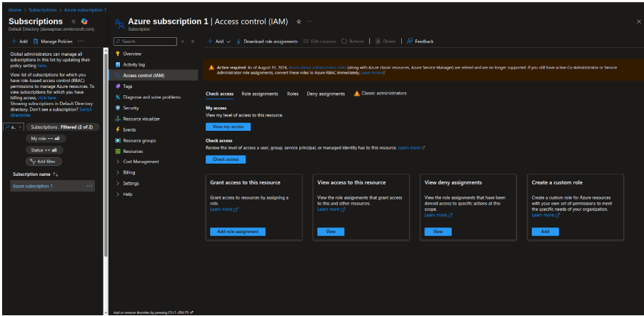Screen dimensions: 644x316
Task: Select Access control (IAM) in the resource menu
Action: click(x=154, y=76)
